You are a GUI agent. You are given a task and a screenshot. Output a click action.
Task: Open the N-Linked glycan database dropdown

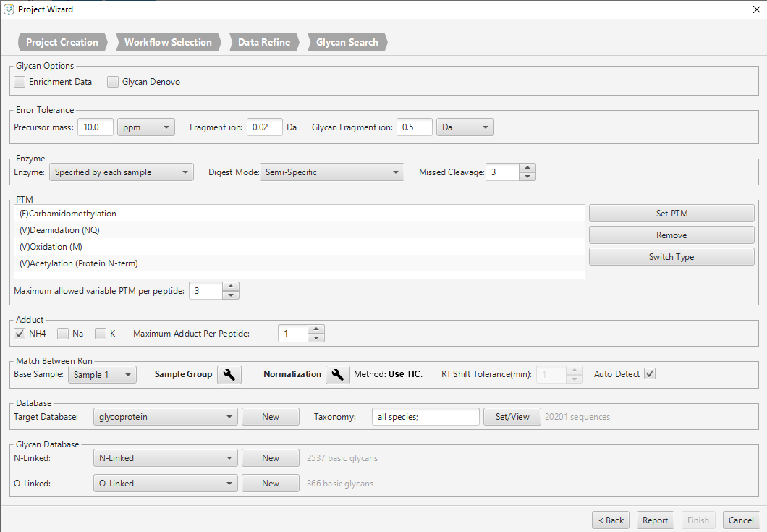165,458
